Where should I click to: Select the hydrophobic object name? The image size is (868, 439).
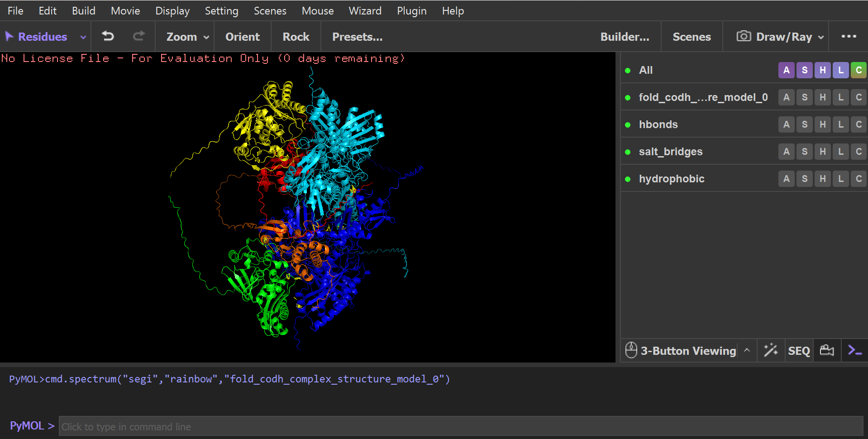(672, 179)
